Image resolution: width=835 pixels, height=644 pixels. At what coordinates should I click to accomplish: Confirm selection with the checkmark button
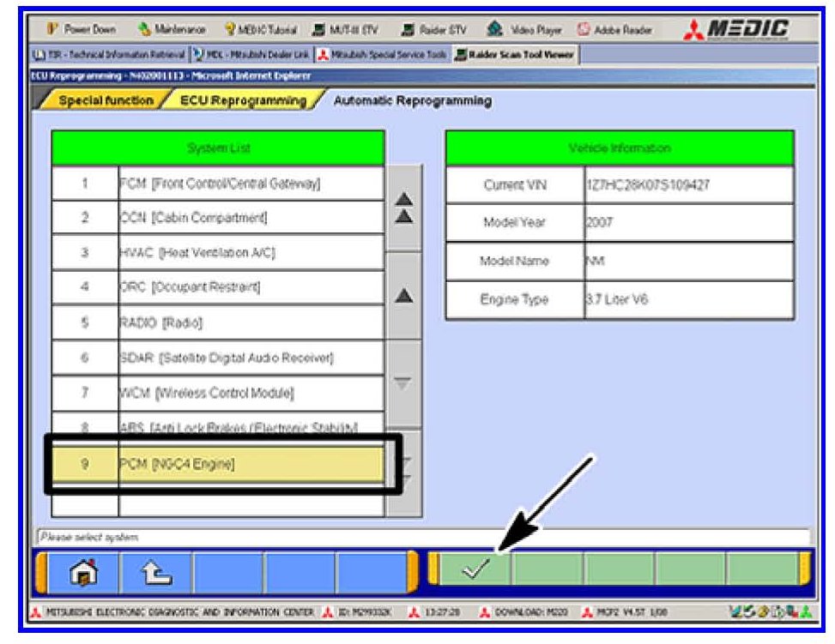[x=475, y=570]
